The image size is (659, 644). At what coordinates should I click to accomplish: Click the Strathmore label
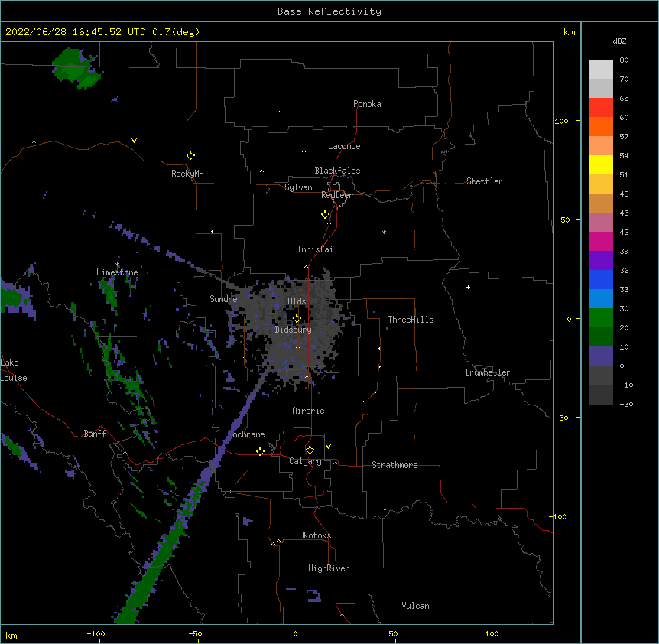pos(394,465)
